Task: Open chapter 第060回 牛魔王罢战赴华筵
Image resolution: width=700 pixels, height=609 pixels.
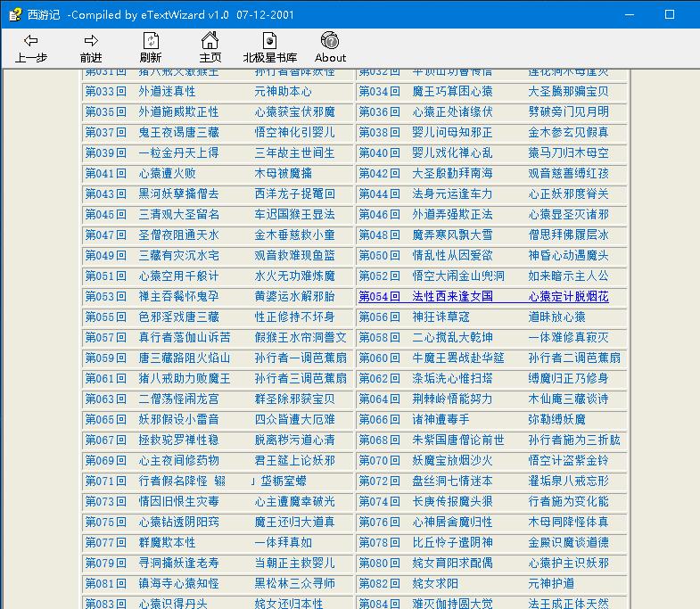Action: (x=490, y=358)
